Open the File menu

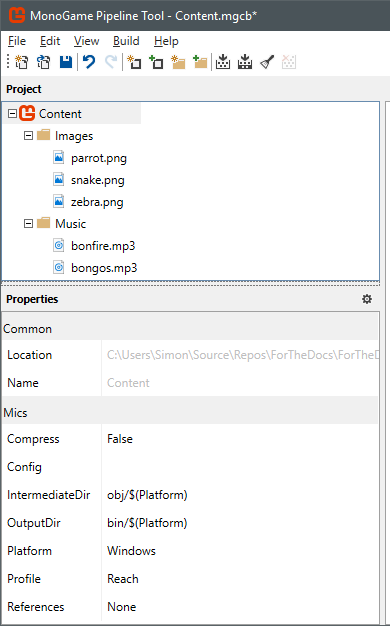click(x=17, y=41)
